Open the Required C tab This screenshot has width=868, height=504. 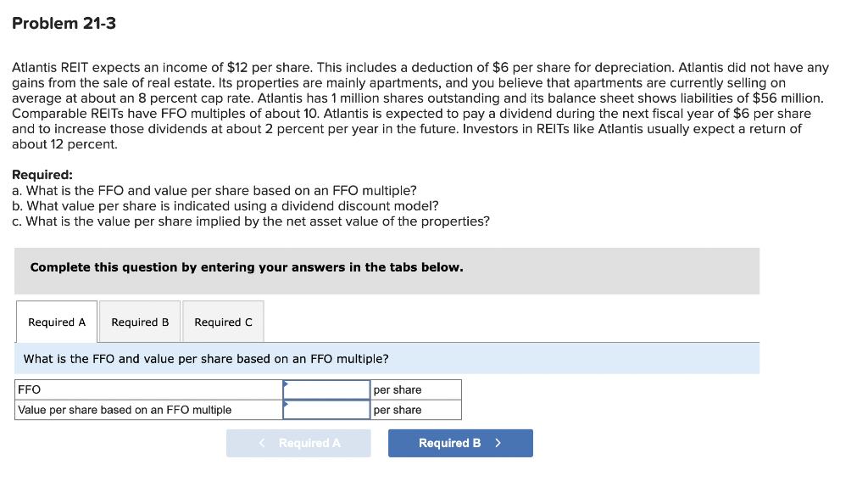223,322
